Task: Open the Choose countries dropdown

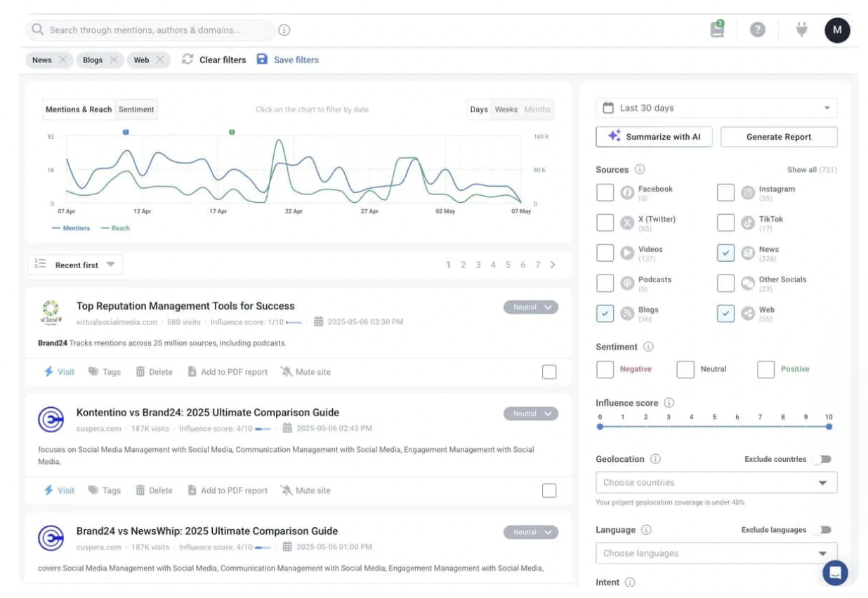Action: click(716, 483)
